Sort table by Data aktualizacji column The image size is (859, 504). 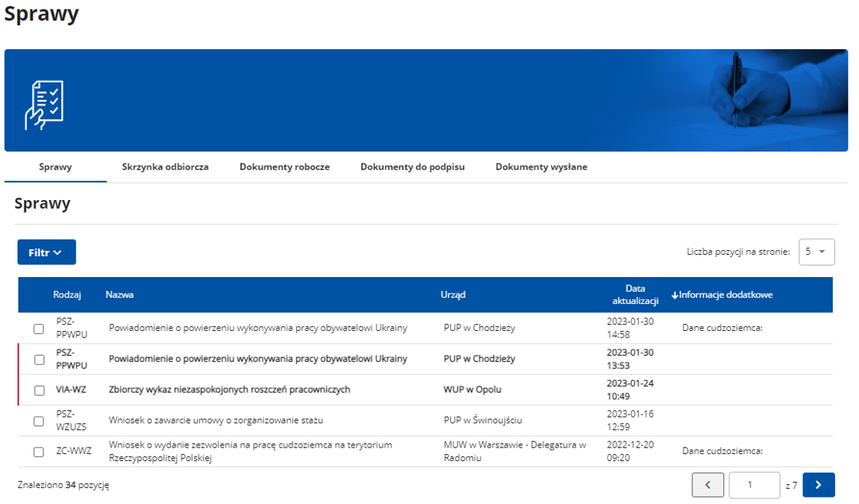(x=635, y=294)
